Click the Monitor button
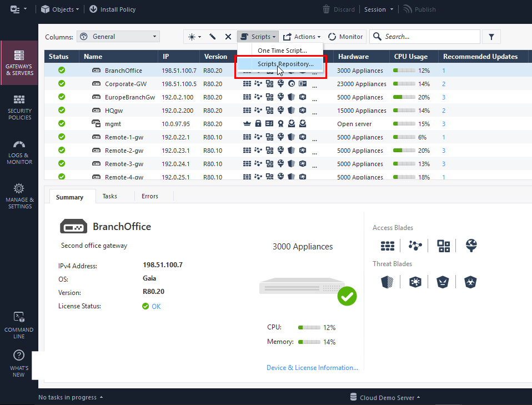Image resolution: width=532 pixels, height=405 pixels. click(345, 37)
